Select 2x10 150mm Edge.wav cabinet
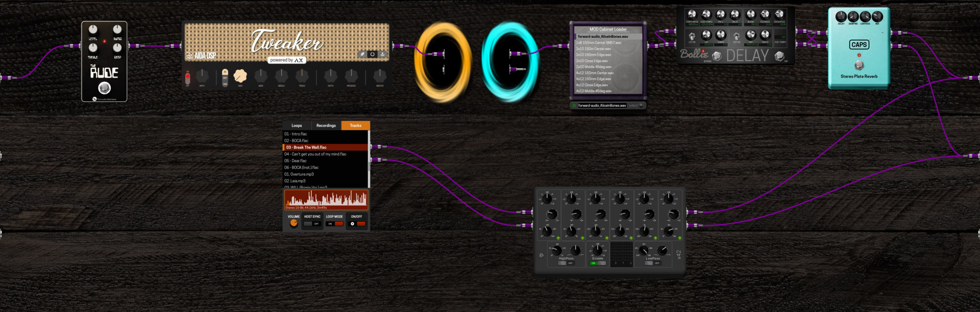Screen dimensions: 980x312 coord(608,55)
